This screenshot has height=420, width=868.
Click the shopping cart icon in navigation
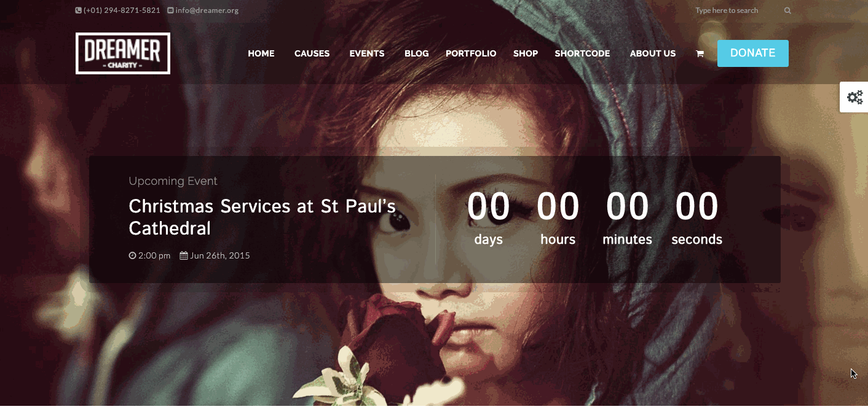point(700,54)
